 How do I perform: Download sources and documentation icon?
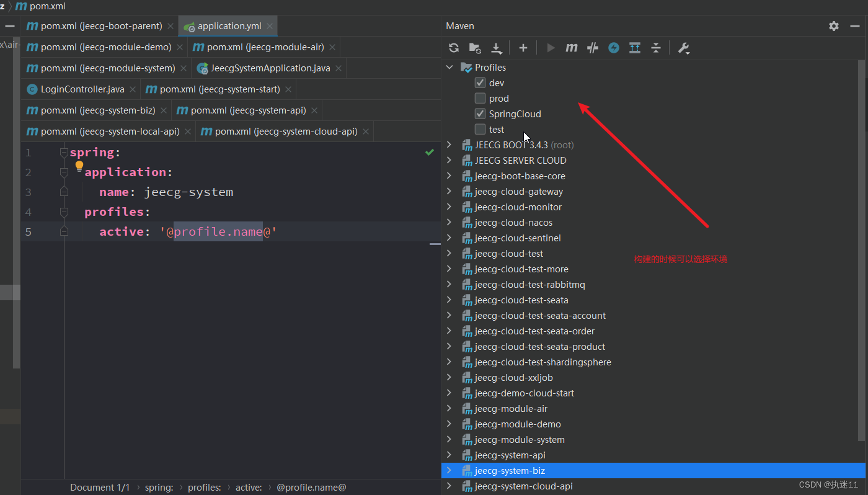pyautogui.click(x=496, y=48)
